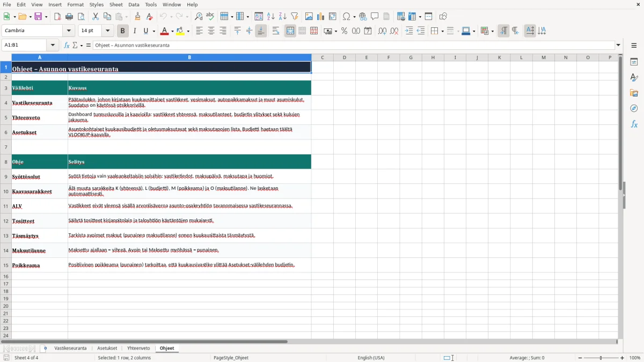
Task: Click Sort Ascending icon
Action: coord(271,17)
